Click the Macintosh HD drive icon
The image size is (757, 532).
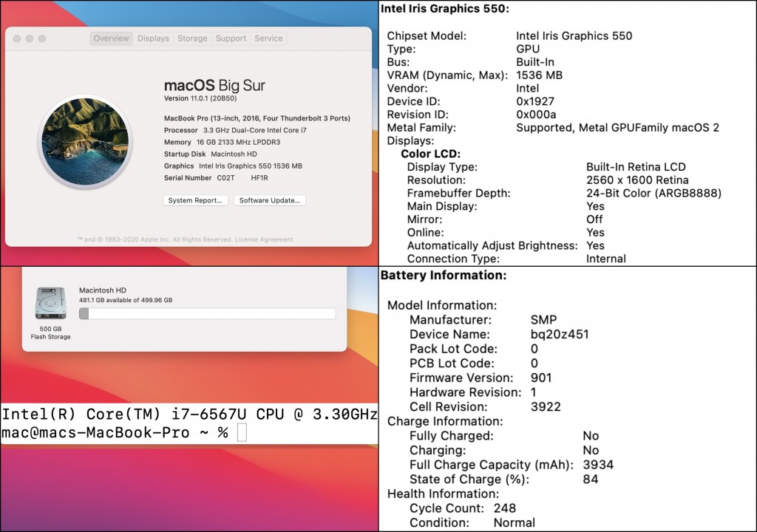coord(51,303)
